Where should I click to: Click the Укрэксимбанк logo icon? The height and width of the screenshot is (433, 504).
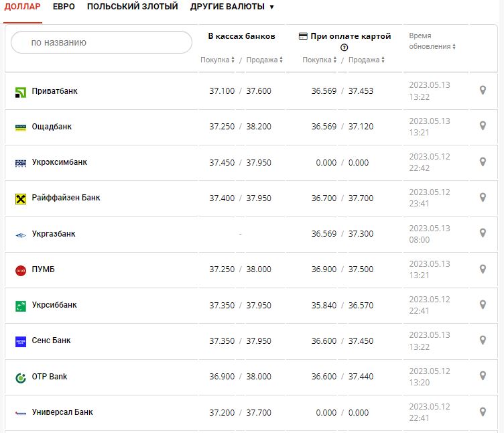[x=20, y=163]
